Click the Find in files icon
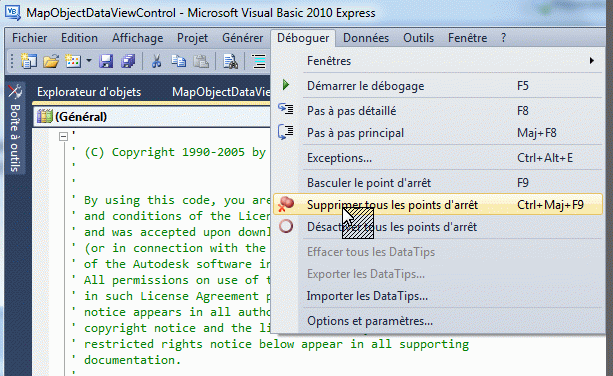Screen dimensions: 613x376 (x=230, y=61)
